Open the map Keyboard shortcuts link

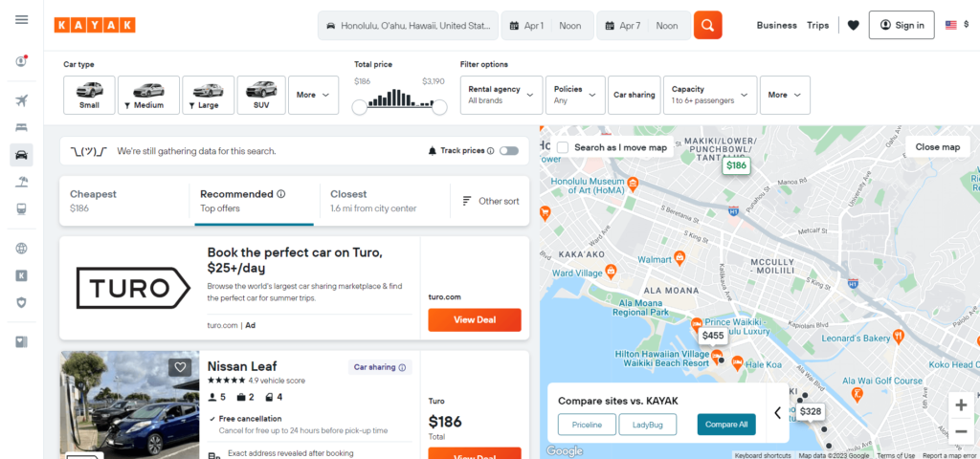pyautogui.click(x=763, y=455)
